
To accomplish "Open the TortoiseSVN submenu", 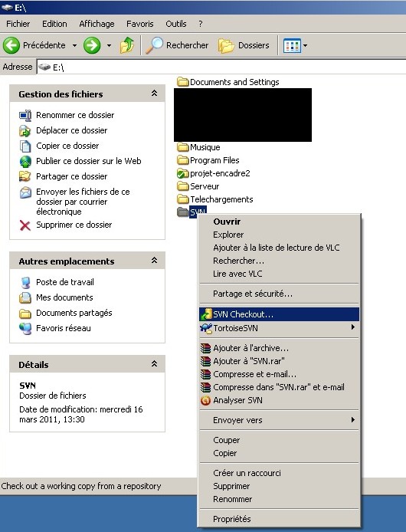I will point(279,328).
